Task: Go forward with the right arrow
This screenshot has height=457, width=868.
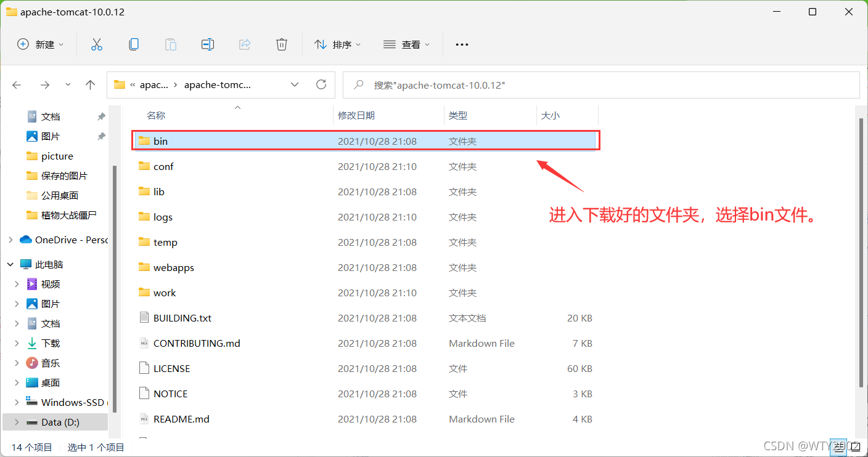Action: pyautogui.click(x=44, y=85)
